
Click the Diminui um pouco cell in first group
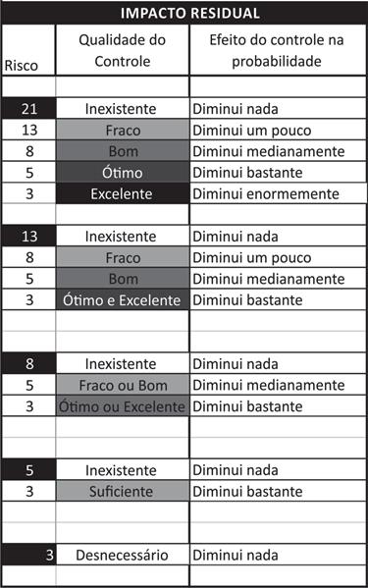click(x=278, y=130)
